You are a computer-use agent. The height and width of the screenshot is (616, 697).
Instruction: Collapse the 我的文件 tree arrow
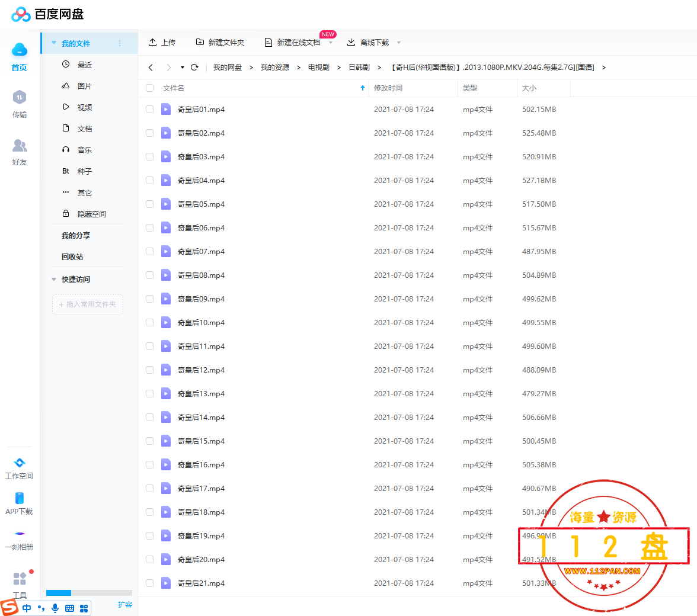click(x=54, y=43)
